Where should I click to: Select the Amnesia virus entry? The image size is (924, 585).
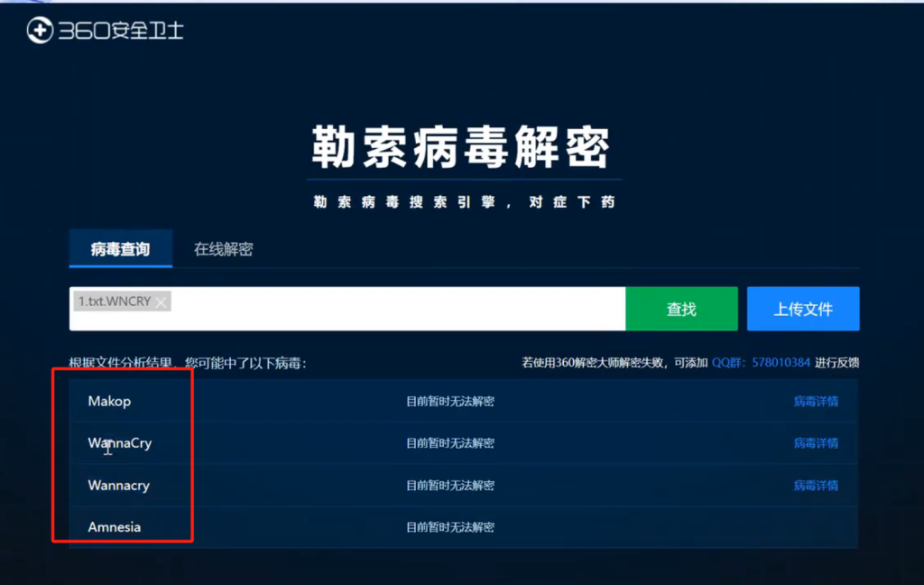coord(115,527)
